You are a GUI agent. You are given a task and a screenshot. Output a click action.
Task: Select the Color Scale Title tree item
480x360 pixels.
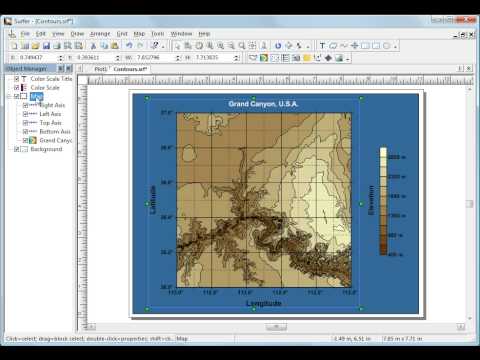point(51,79)
